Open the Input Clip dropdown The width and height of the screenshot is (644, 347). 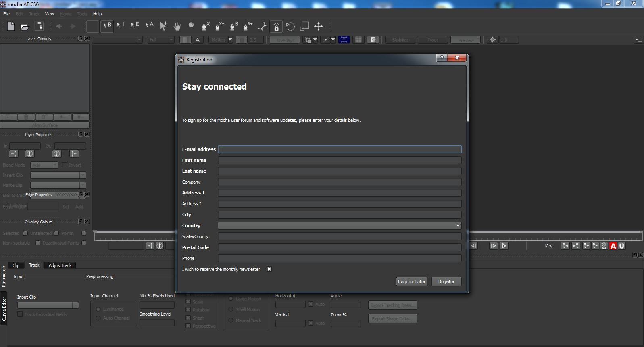coord(48,305)
